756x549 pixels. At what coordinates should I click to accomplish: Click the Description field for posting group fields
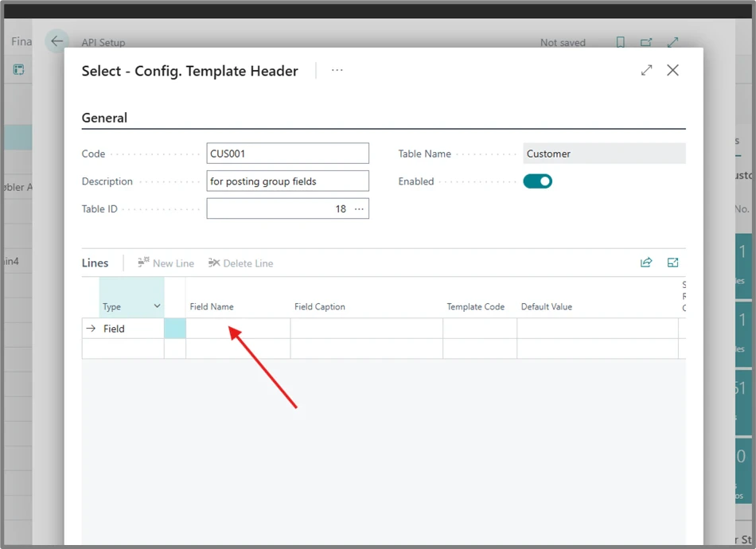click(x=288, y=181)
